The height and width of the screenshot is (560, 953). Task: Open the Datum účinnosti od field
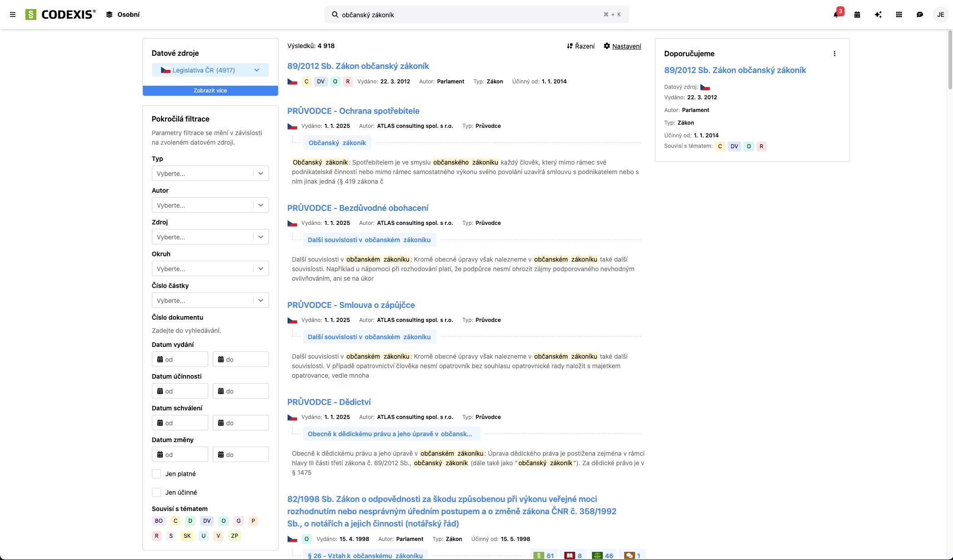(x=180, y=391)
